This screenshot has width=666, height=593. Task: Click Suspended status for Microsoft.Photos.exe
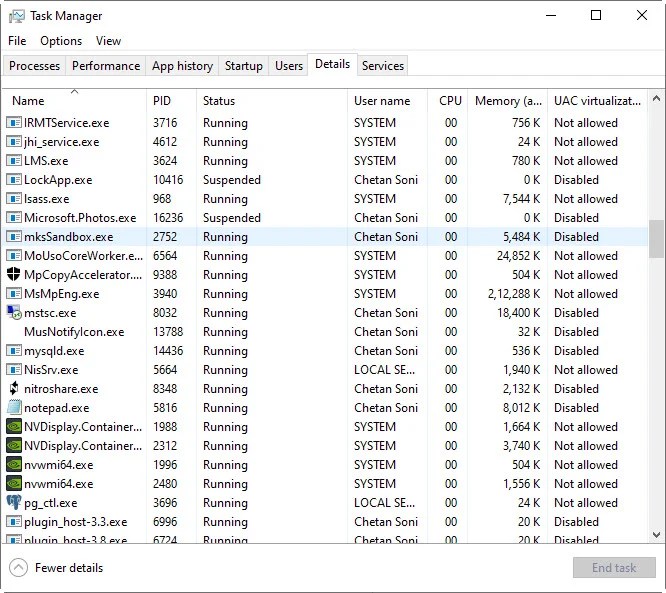[231, 218]
